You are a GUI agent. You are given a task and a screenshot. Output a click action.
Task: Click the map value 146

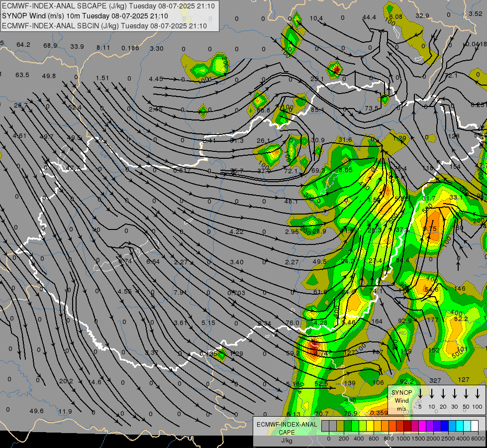pyautogui.click(x=460, y=288)
